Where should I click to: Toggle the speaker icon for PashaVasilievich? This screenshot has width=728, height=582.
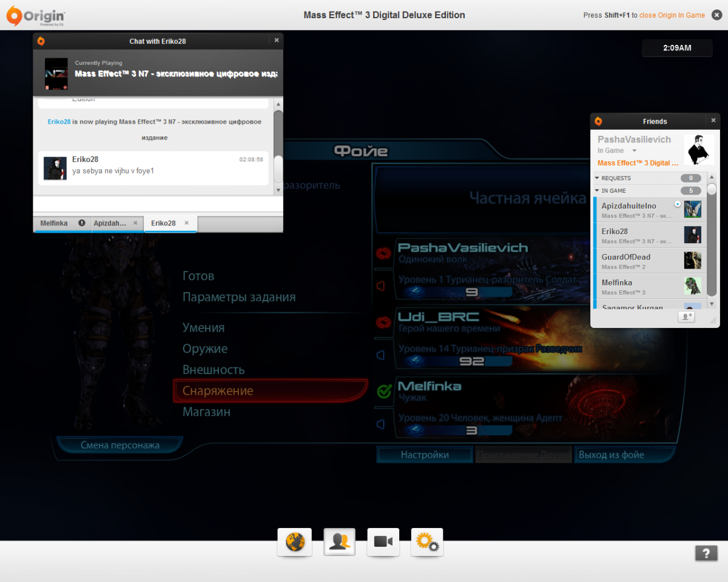point(381,285)
